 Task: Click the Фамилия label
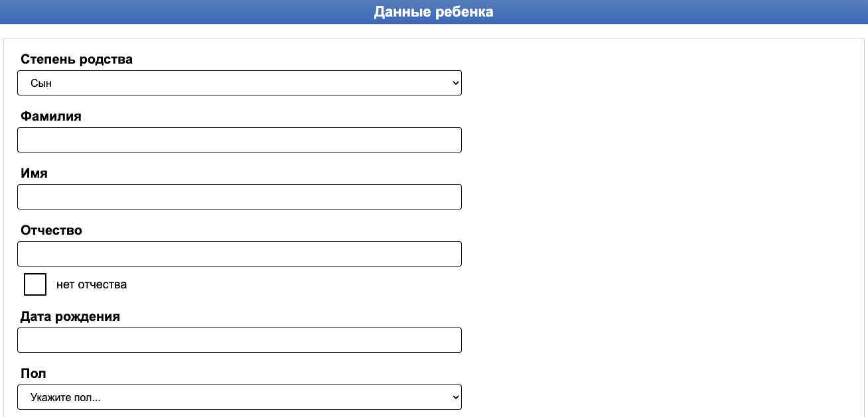pos(51,116)
